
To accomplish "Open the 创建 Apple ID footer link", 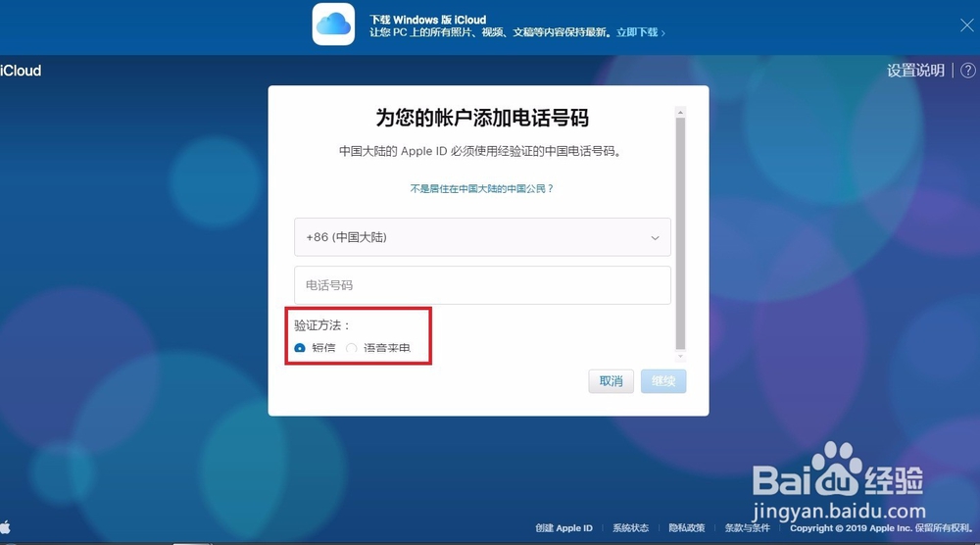I will point(563,528).
